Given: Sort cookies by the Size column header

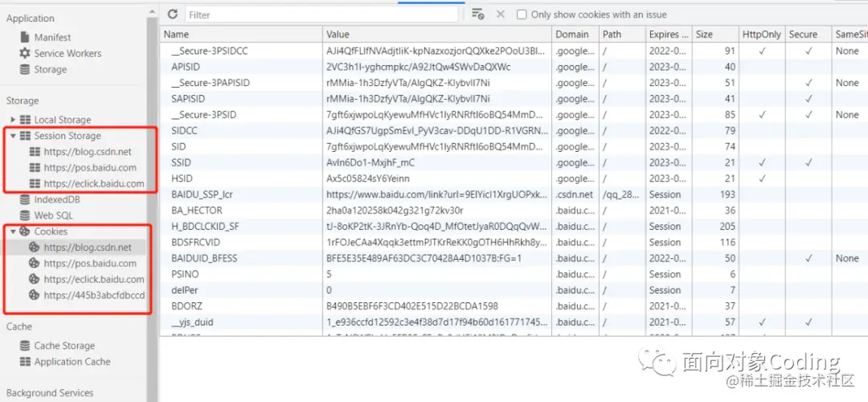Looking at the screenshot, I should [x=715, y=35].
